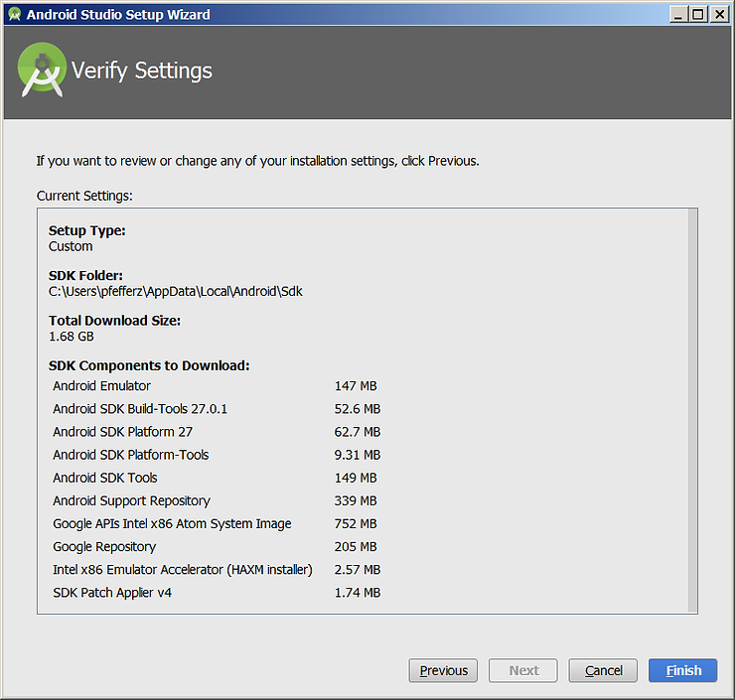Click the 149 MB size value

coord(356,478)
